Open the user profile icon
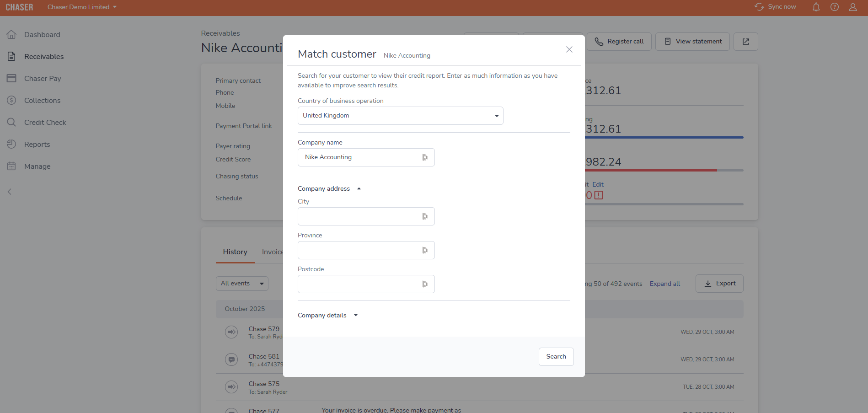The height and width of the screenshot is (413, 868). point(853,7)
